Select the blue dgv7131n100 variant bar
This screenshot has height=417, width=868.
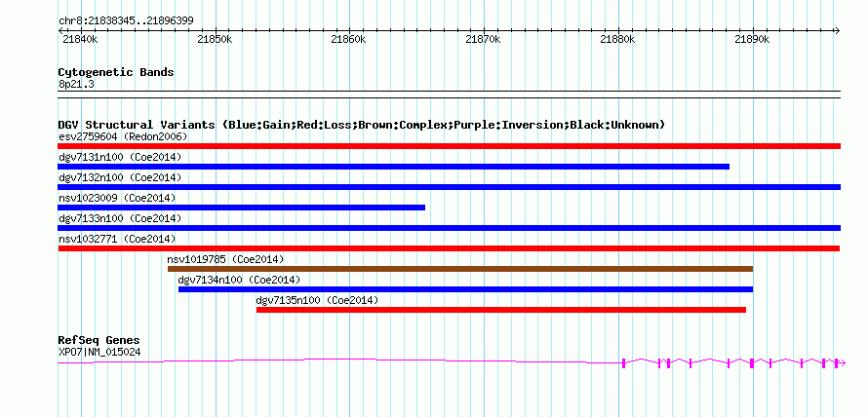click(x=394, y=167)
